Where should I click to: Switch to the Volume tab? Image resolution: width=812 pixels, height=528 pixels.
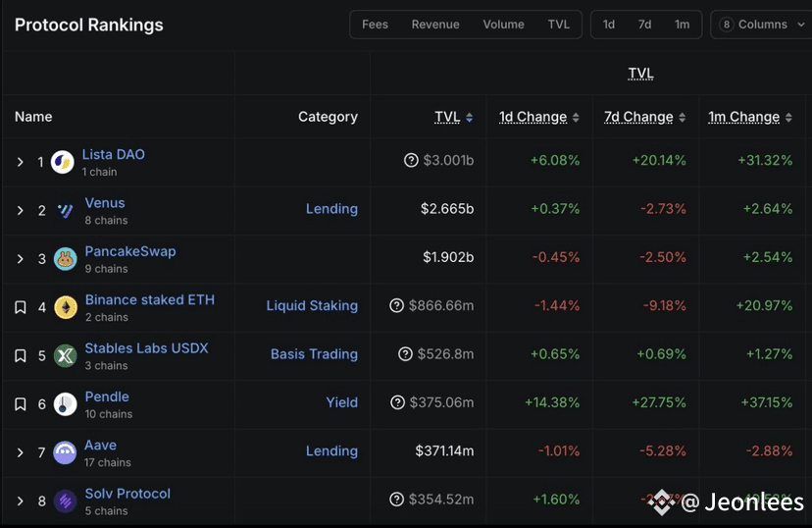(x=503, y=25)
